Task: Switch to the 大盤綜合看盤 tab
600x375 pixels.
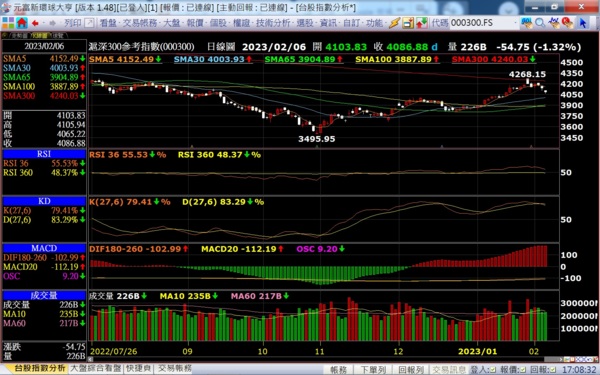Action: coord(96,368)
